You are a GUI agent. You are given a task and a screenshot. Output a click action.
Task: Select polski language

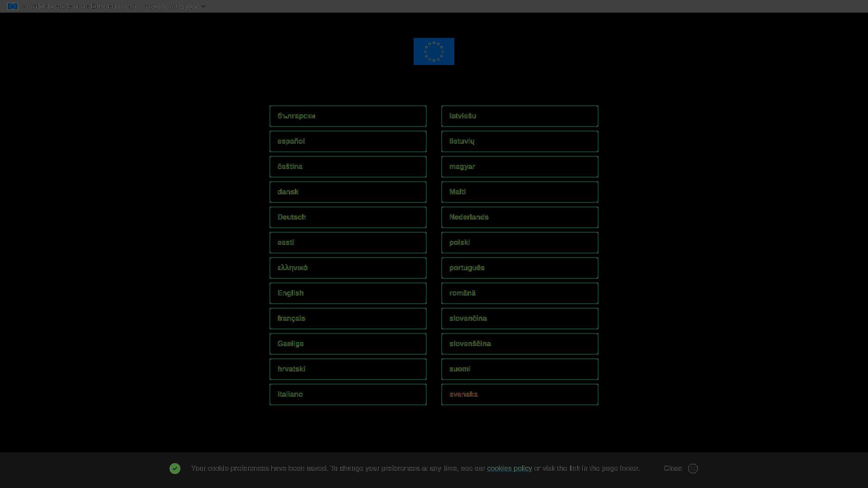(x=520, y=243)
